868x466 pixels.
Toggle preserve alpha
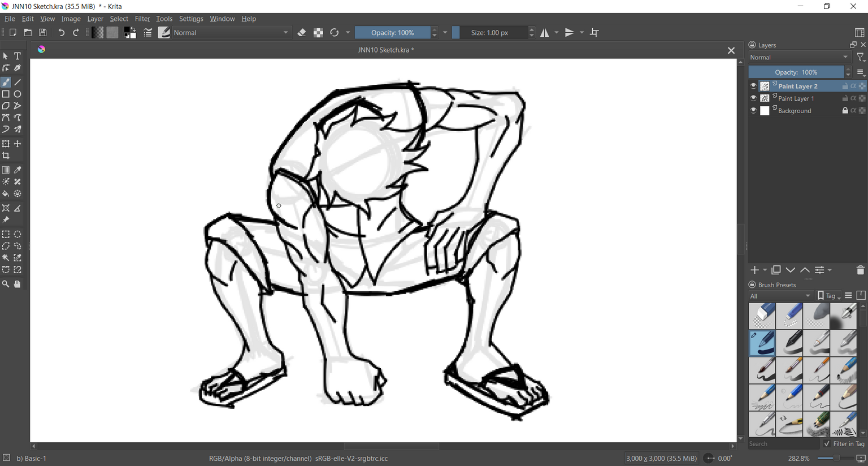318,33
